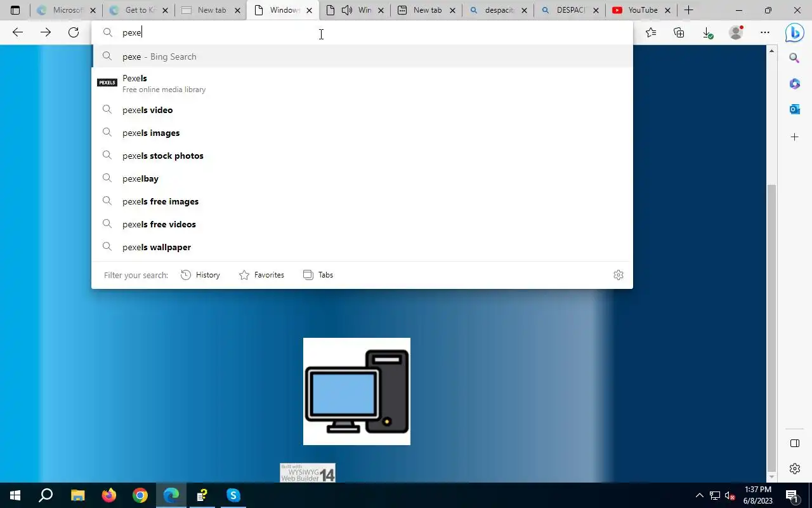Open the Favorites star icon in toolbar
This screenshot has width=812, height=508.
(x=651, y=32)
